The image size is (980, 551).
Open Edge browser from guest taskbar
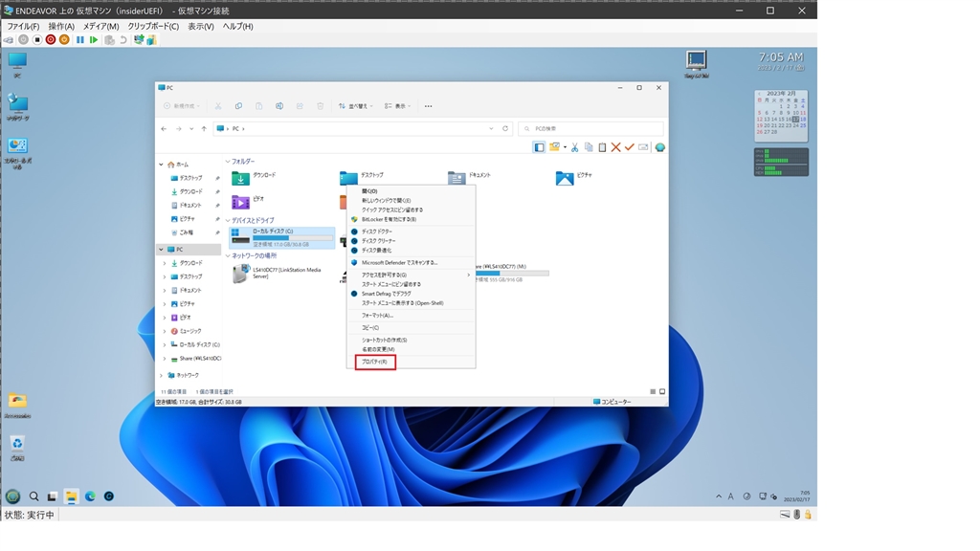[x=90, y=496]
